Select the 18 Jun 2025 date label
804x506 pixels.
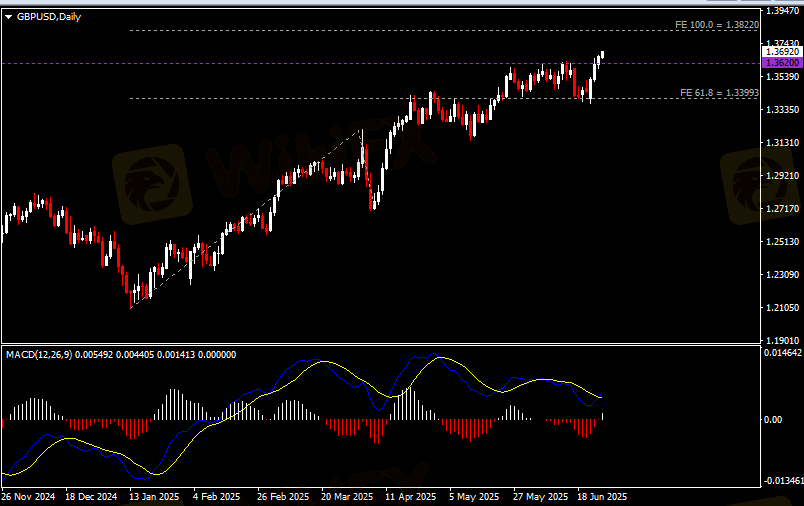(601, 496)
